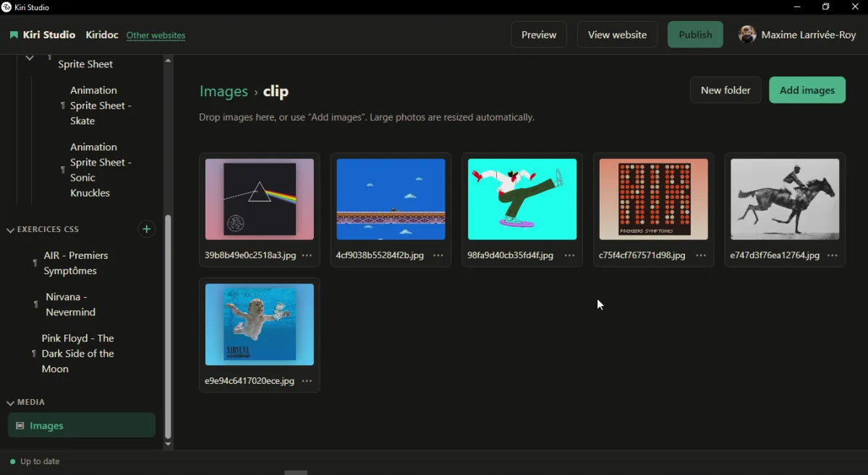The image size is (868, 475).
Task: Click the Kiri Studio logo icon
Action: coord(14,35)
